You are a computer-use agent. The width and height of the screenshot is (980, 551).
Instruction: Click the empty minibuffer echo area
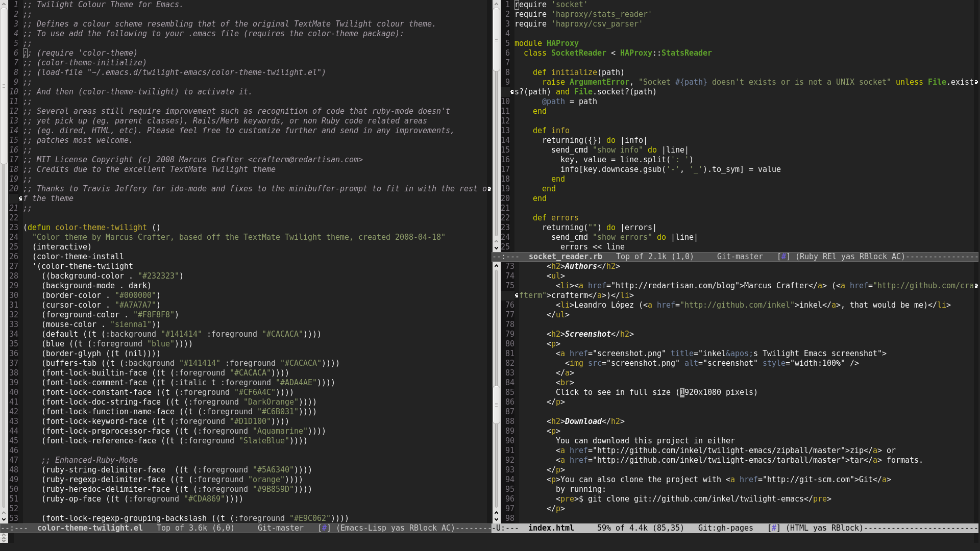click(x=493, y=538)
